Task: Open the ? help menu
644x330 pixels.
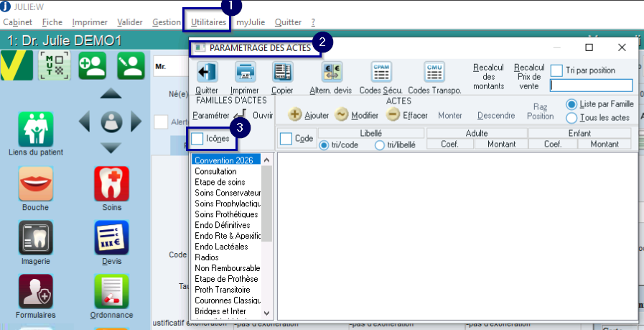Action: (313, 22)
